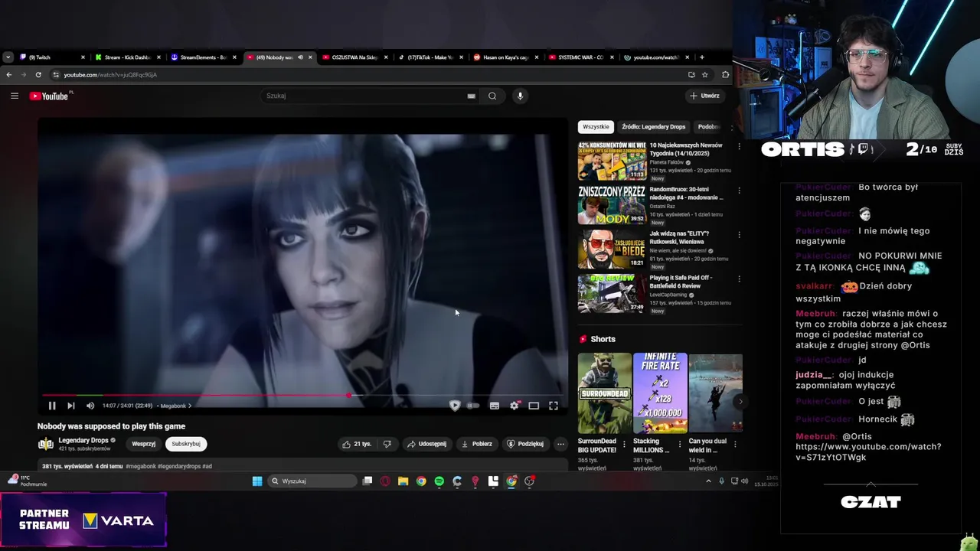Open the on-screen keyboard in search box
Screen dimensions: 980x551
click(472, 96)
